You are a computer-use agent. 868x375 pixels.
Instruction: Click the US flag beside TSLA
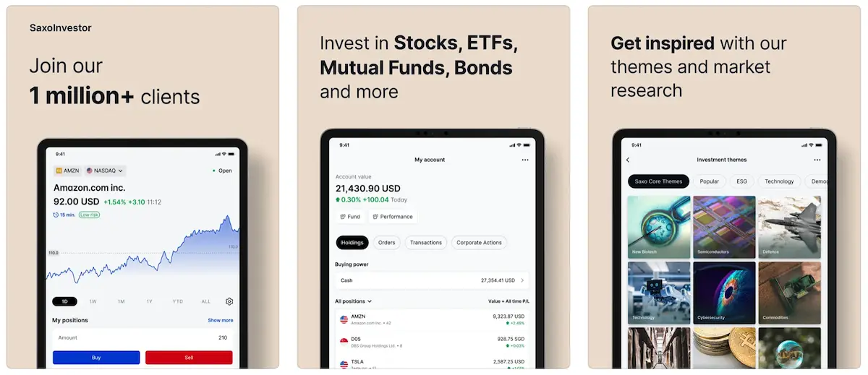(x=344, y=363)
